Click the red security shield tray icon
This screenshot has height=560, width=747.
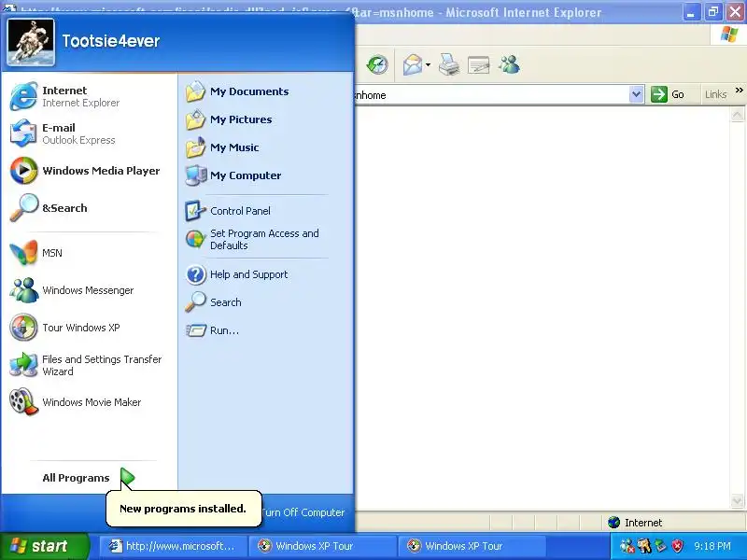pyautogui.click(x=677, y=546)
